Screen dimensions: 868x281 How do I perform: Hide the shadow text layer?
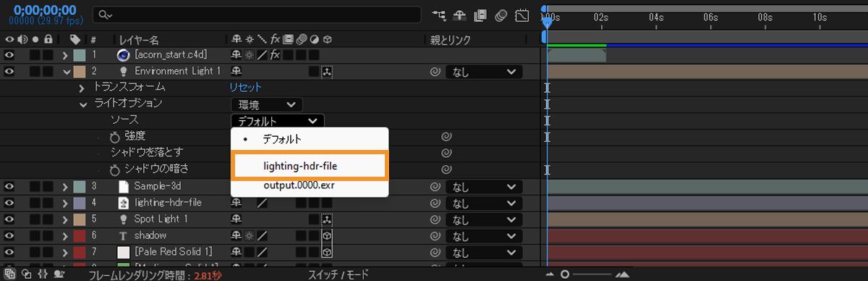9,235
